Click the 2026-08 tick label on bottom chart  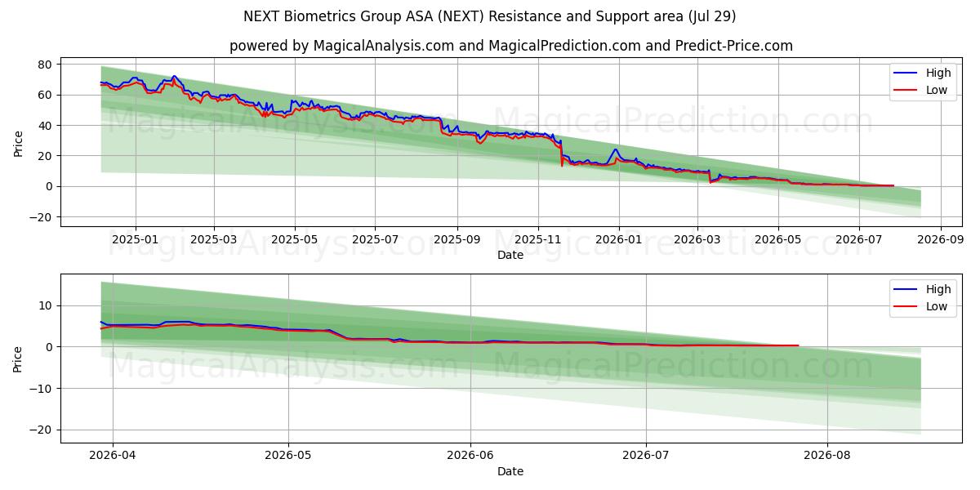click(827, 455)
